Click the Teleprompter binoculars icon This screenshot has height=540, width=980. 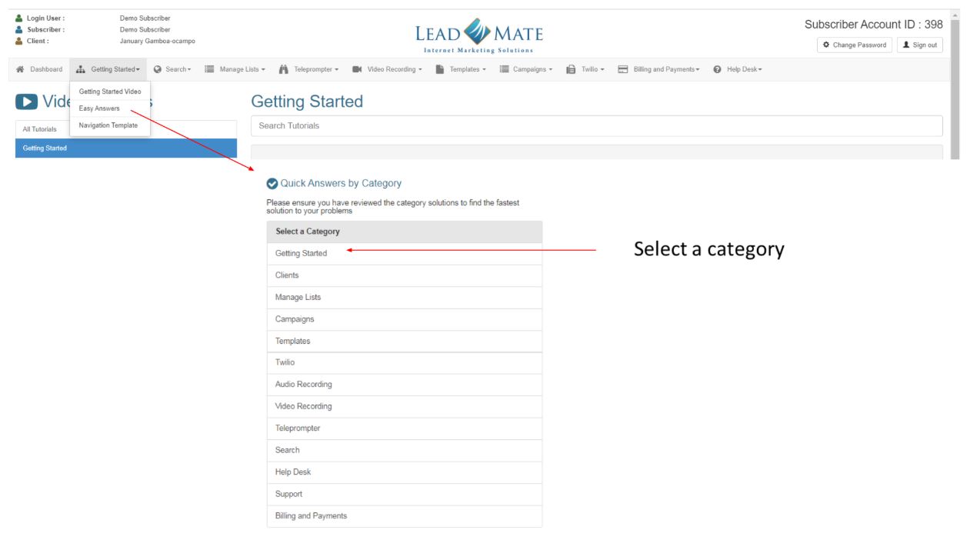click(x=283, y=69)
